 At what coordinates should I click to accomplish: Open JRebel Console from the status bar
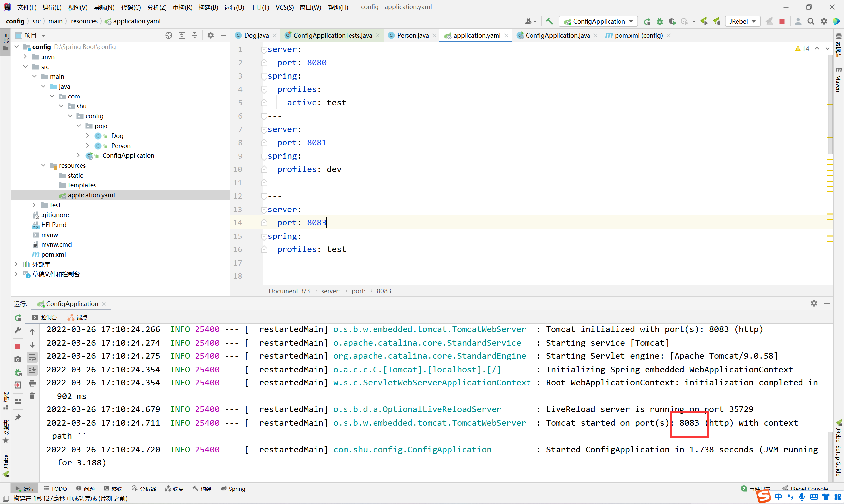(805, 489)
